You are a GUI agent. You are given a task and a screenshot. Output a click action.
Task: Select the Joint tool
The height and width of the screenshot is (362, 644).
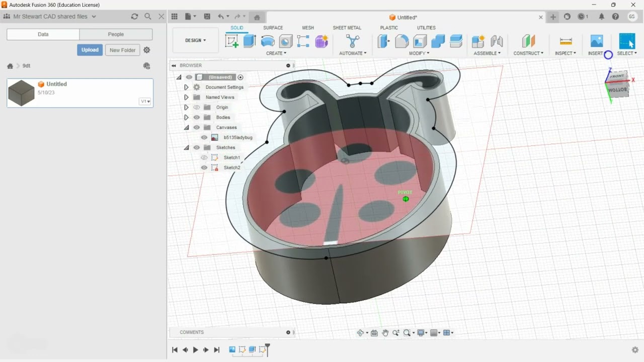[497, 41]
